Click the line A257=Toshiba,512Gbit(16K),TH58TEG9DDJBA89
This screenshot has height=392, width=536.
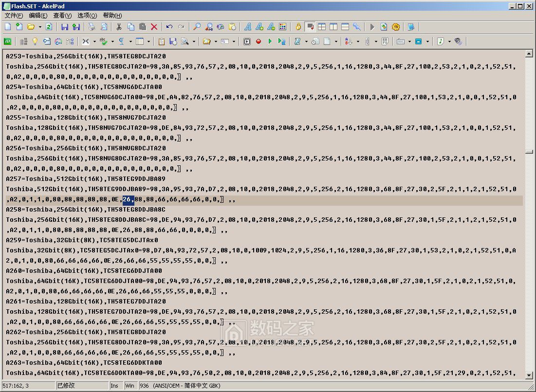(x=86, y=179)
